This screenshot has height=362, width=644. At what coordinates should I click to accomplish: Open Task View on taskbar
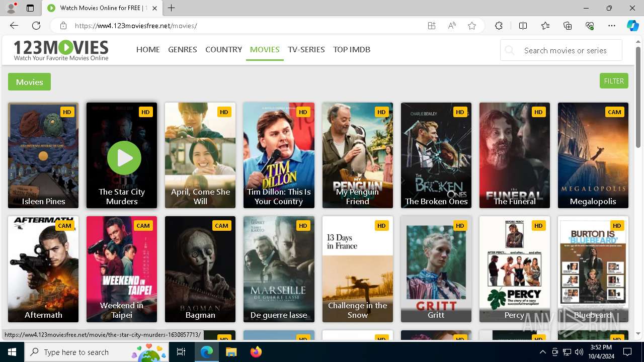point(181,352)
